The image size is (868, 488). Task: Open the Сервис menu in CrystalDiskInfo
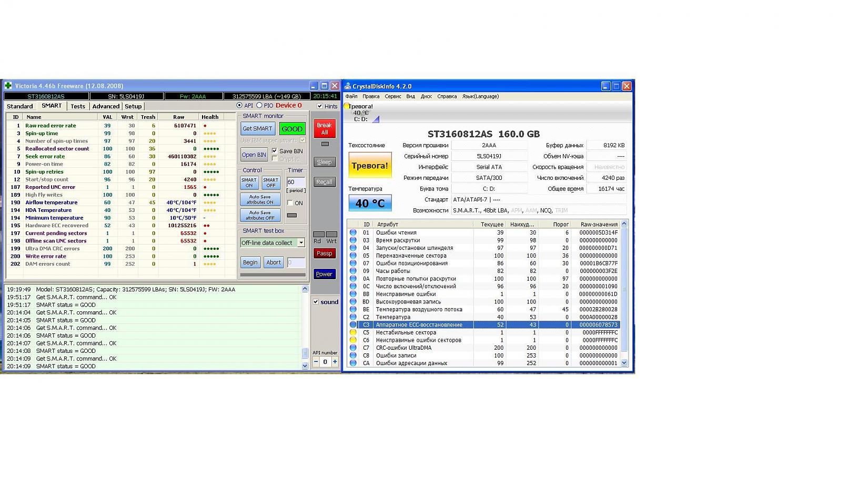coord(393,96)
